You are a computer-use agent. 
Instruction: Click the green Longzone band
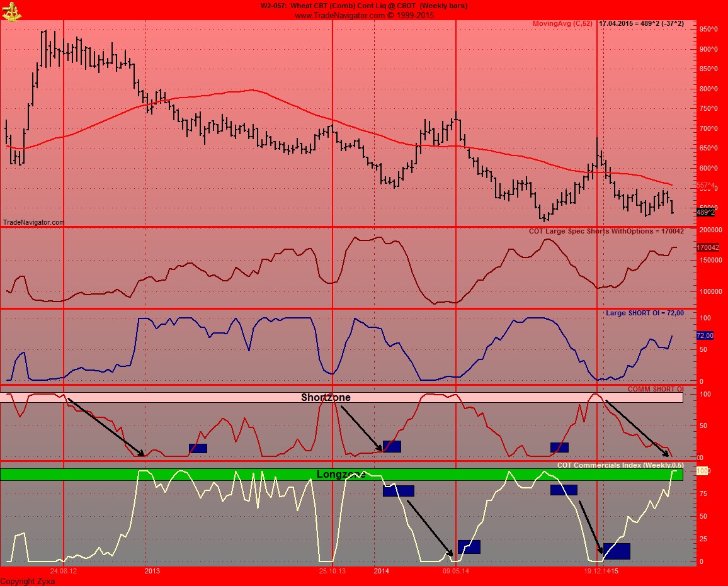coord(189,475)
